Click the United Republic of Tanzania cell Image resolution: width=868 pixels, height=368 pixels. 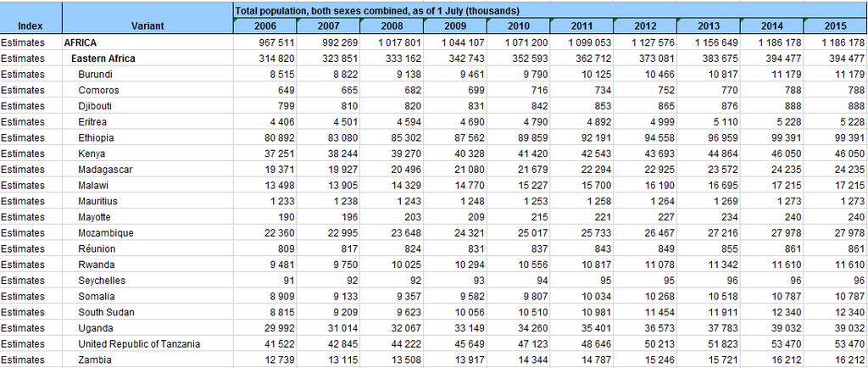[139, 343]
